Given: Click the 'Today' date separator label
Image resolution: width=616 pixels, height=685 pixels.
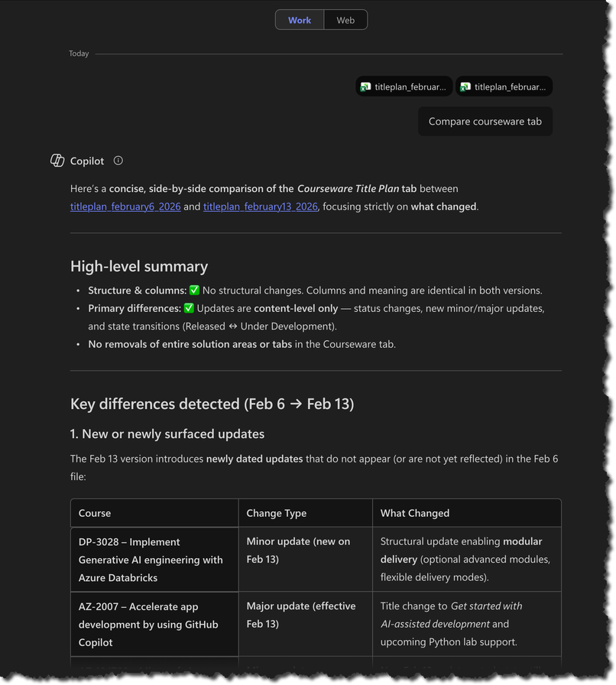Looking at the screenshot, I should coord(79,54).
